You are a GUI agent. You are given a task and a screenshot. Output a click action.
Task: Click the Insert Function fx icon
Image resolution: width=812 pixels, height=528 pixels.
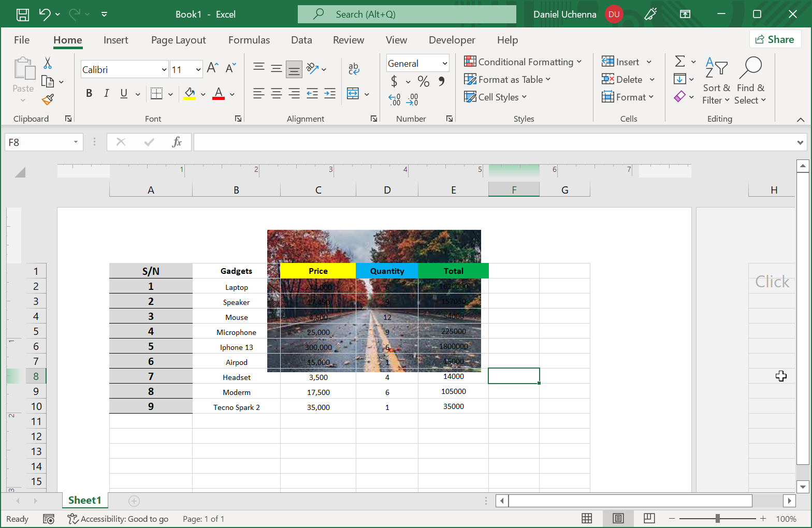(x=177, y=142)
